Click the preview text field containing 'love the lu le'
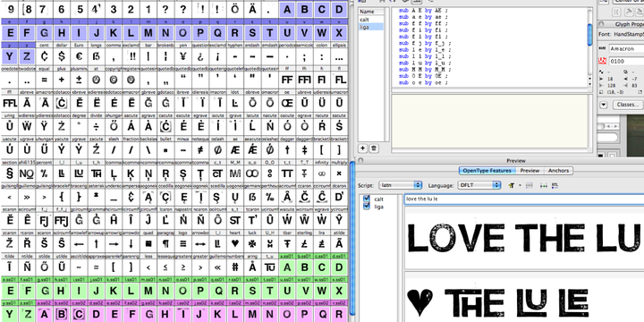The image size is (644, 322). click(524, 199)
